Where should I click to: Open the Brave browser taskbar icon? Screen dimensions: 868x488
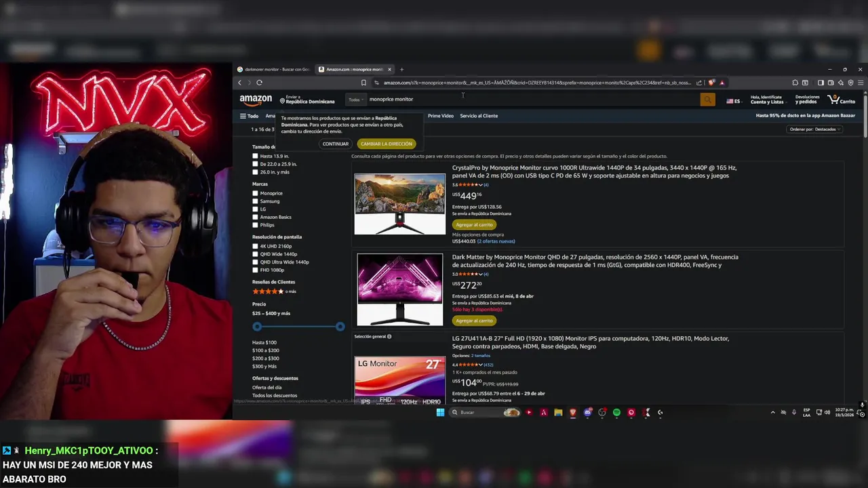point(573,412)
